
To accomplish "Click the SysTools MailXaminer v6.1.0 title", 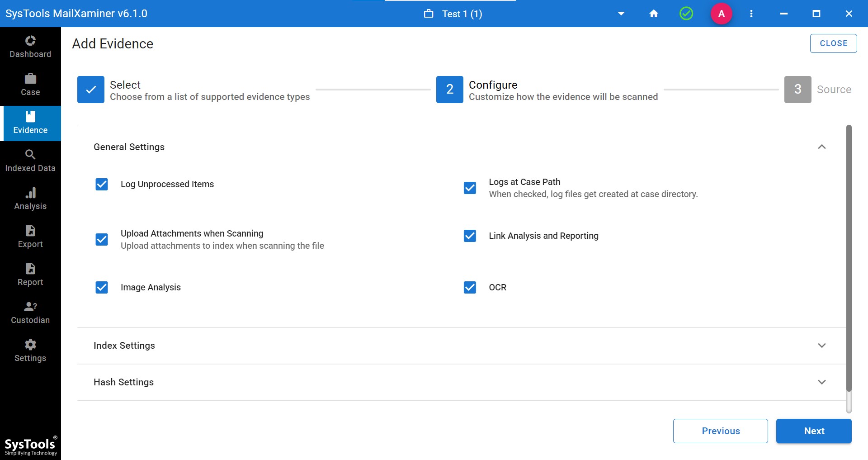I will click(x=76, y=14).
